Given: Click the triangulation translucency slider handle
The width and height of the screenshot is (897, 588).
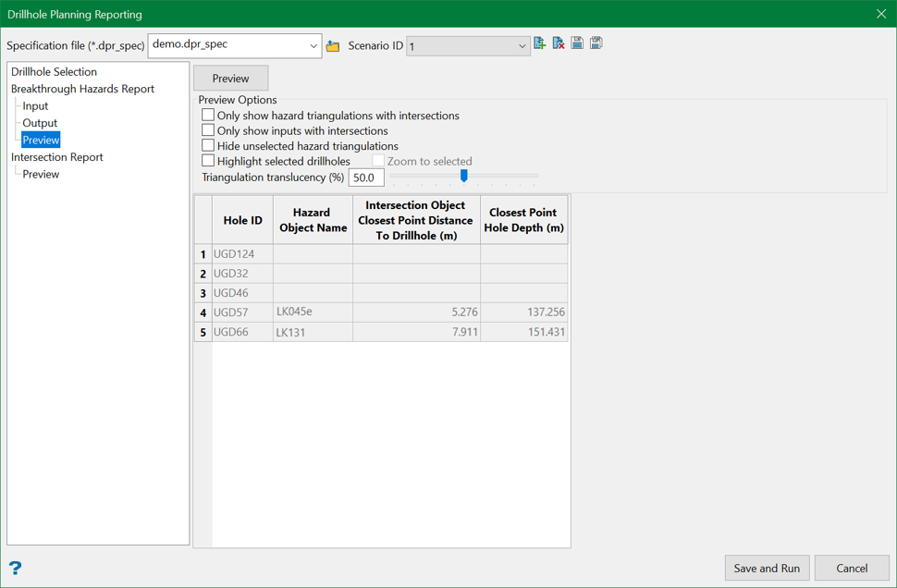Looking at the screenshot, I should (x=464, y=176).
